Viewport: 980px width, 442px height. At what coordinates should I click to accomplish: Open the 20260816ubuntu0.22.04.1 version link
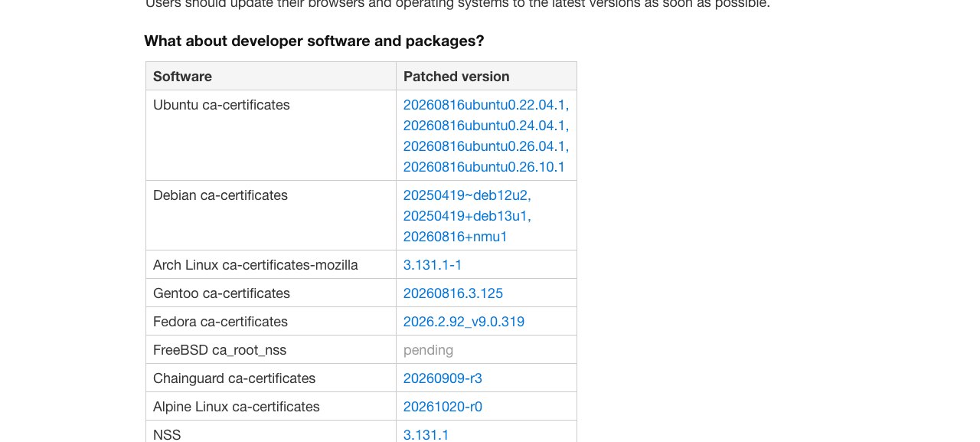[485, 104]
